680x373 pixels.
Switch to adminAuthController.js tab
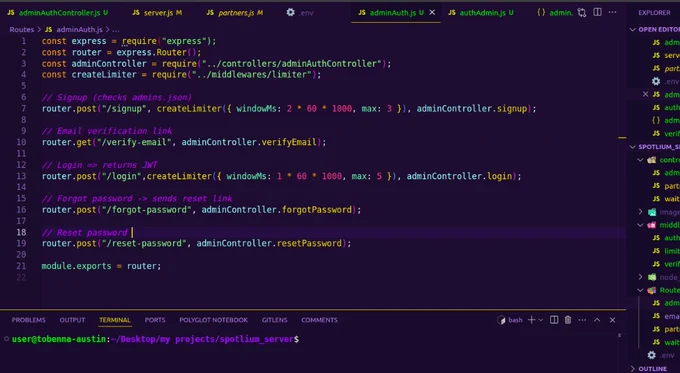[58, 13]
